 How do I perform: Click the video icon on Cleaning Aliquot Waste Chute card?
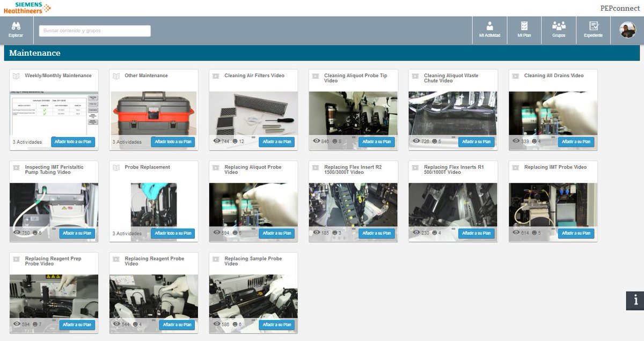tap(415, 76)
